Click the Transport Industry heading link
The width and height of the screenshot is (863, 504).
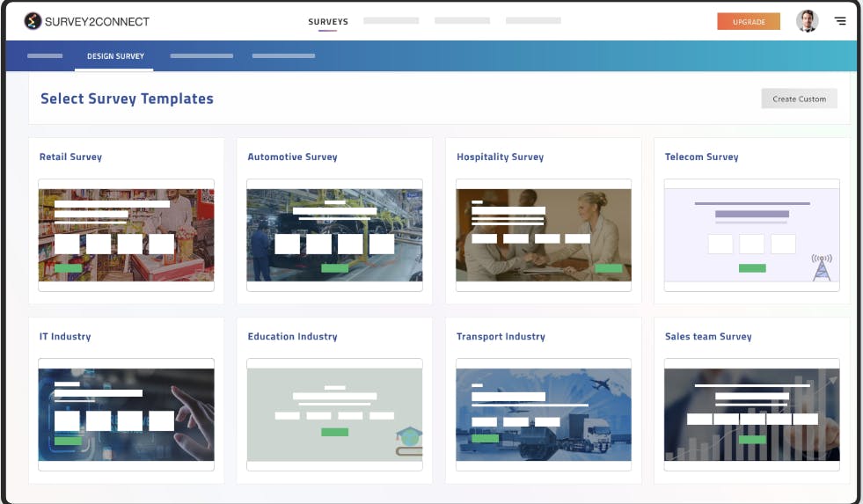point(501,336)
